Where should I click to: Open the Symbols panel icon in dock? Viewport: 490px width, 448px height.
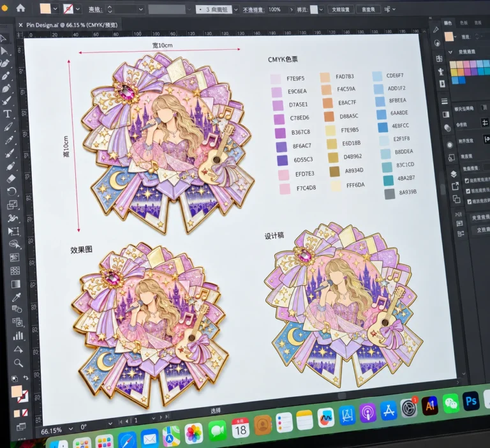(x=441, y=71)
